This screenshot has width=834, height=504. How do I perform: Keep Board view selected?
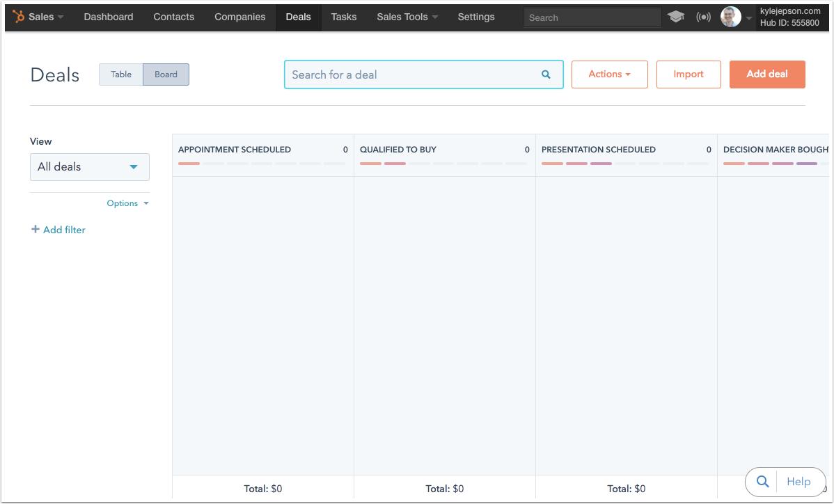[165, 74]
